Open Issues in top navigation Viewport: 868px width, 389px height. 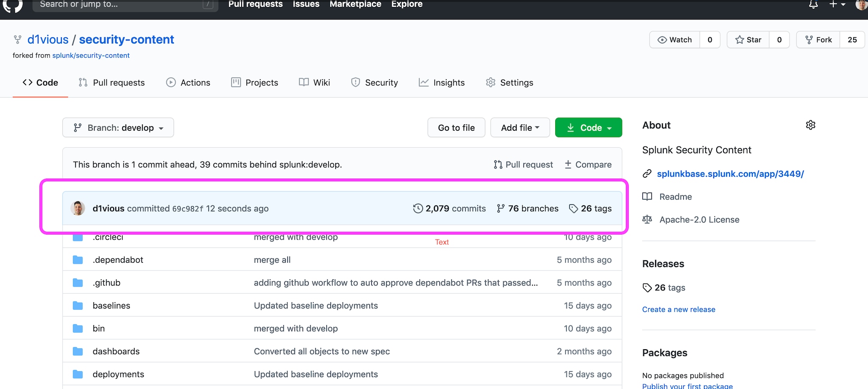click(x=306, y=4)
